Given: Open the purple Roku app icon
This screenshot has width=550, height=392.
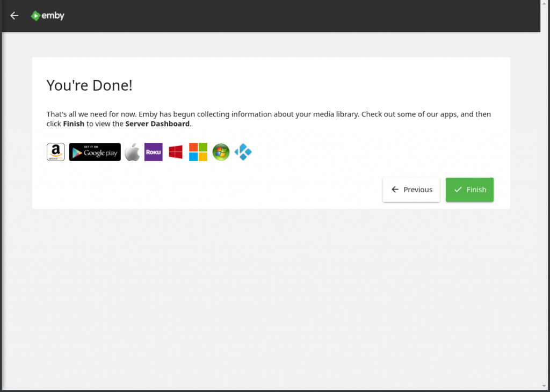Looking at the screenshot, I should [154, 152].
